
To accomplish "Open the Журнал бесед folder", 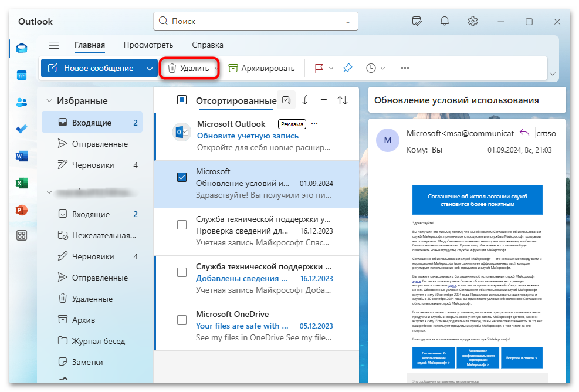I will point(92,340).
